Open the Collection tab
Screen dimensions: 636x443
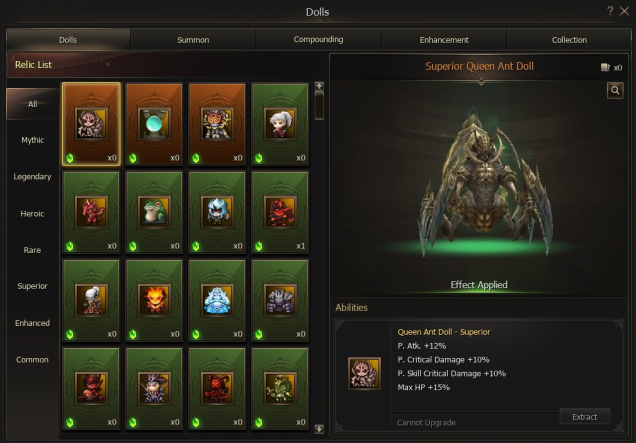(x=569, y=40)
